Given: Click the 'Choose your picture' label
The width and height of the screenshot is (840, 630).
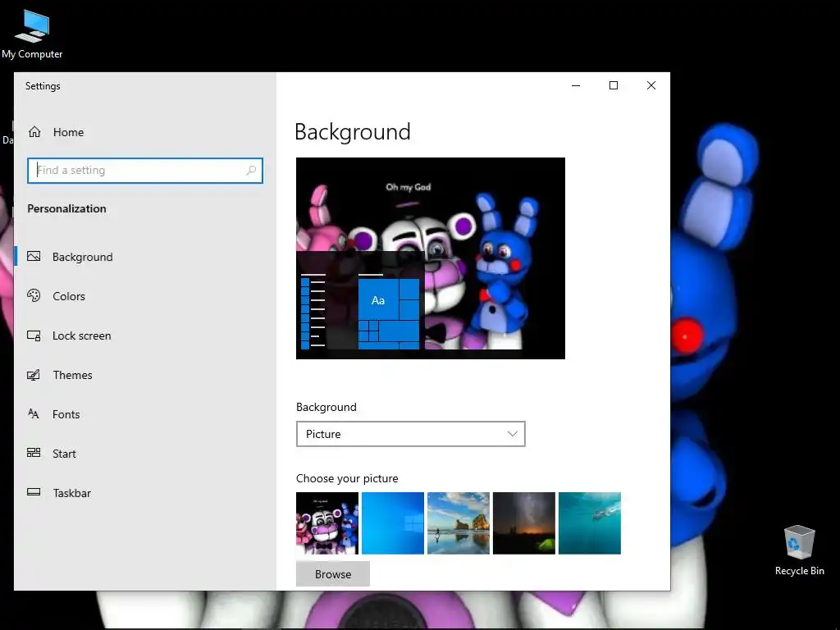Looking at the screenshot, I should (x=347, y=478).
